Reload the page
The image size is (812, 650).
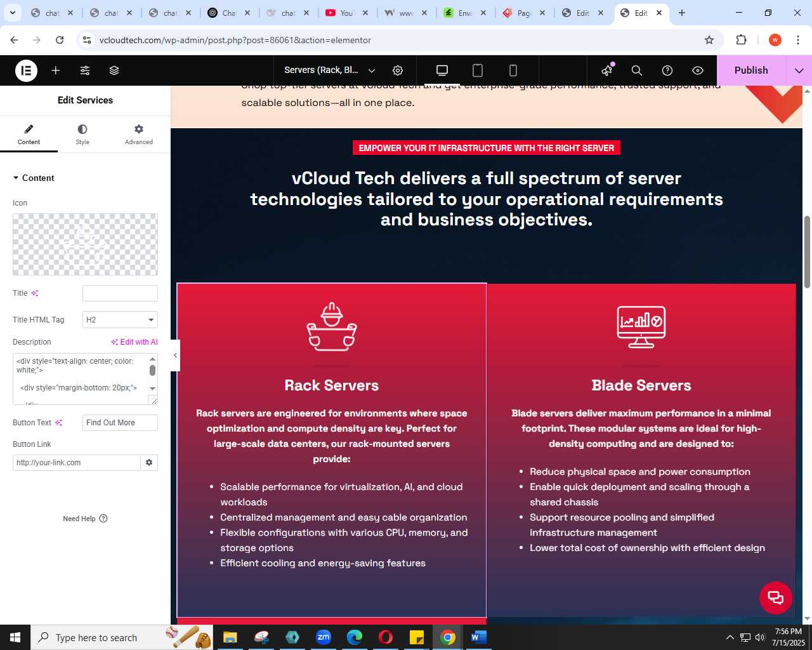tap(60, 40)
